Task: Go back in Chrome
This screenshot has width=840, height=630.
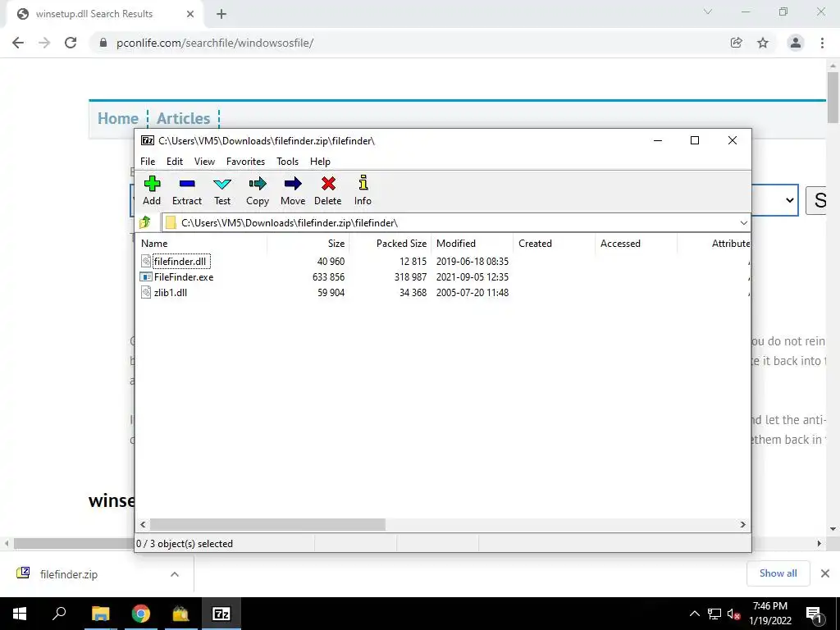Action: click(x=18, y=43)
